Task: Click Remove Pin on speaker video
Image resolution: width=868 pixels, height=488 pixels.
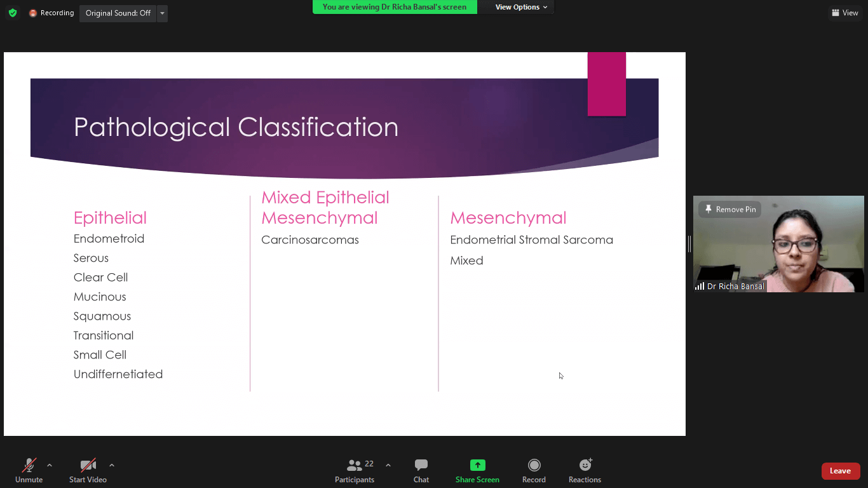Action: 730,210
